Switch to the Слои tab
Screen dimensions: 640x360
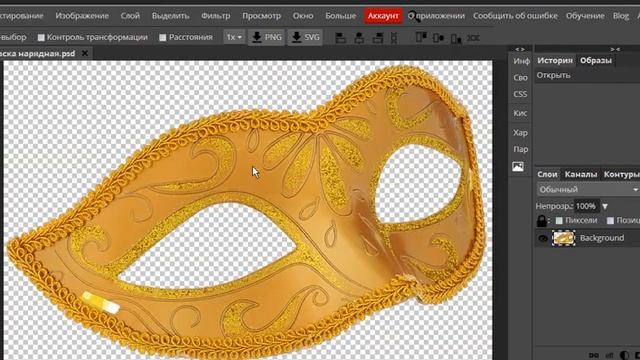547,174
